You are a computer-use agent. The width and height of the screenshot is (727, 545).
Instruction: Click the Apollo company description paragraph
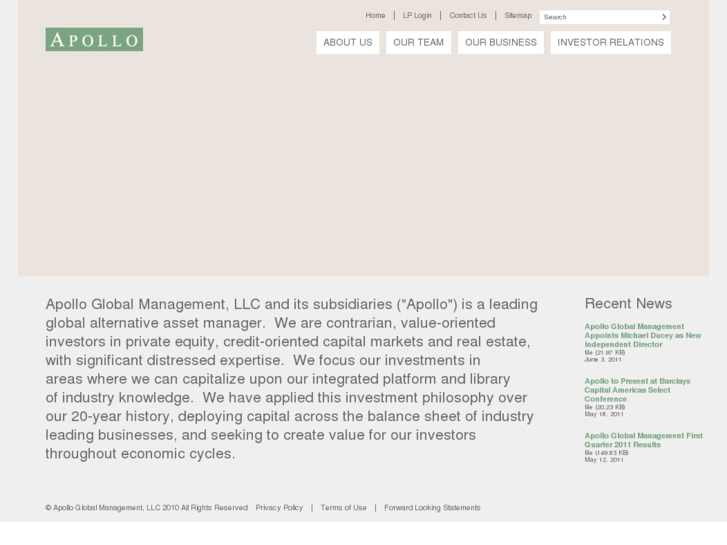pos(292,378)
